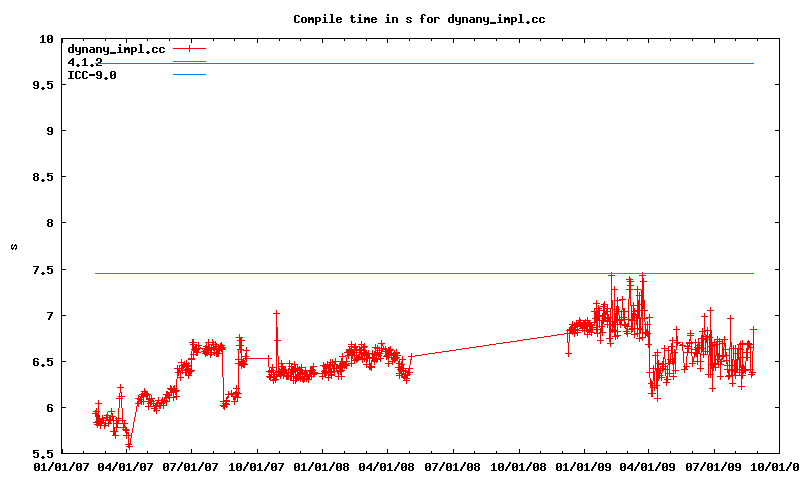Select the dynany_impl.cc legend label
This screenshot has height=480, width=800.
[116, 48]
